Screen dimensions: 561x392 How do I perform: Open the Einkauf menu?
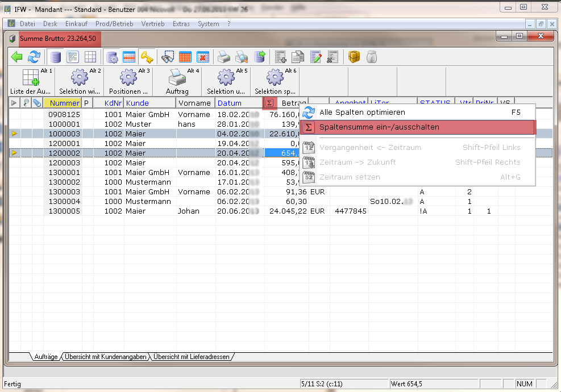point(76,24)
